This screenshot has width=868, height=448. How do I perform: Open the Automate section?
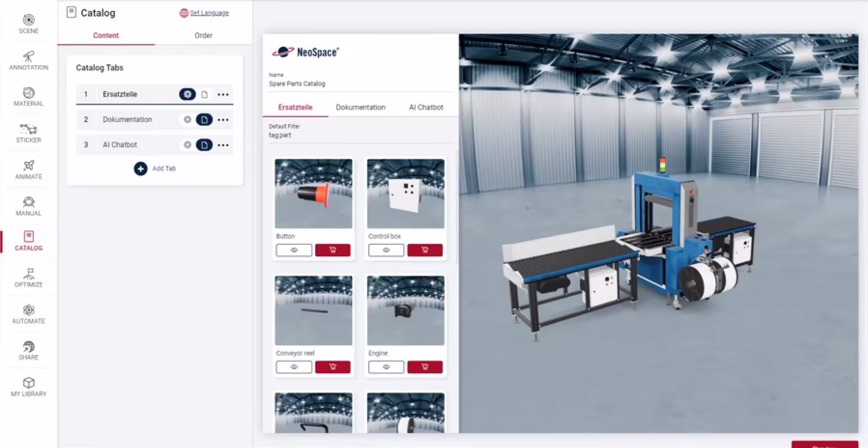(x=29, y=314)
